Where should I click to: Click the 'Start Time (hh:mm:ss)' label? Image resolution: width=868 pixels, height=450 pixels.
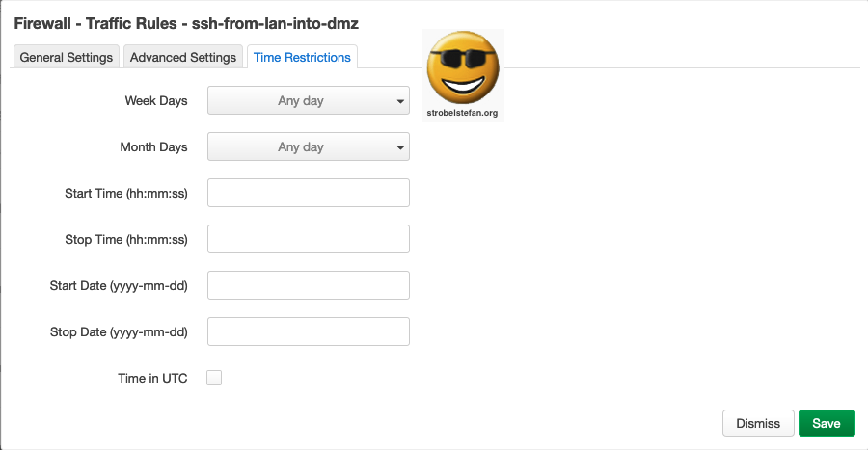click(126, 193)
